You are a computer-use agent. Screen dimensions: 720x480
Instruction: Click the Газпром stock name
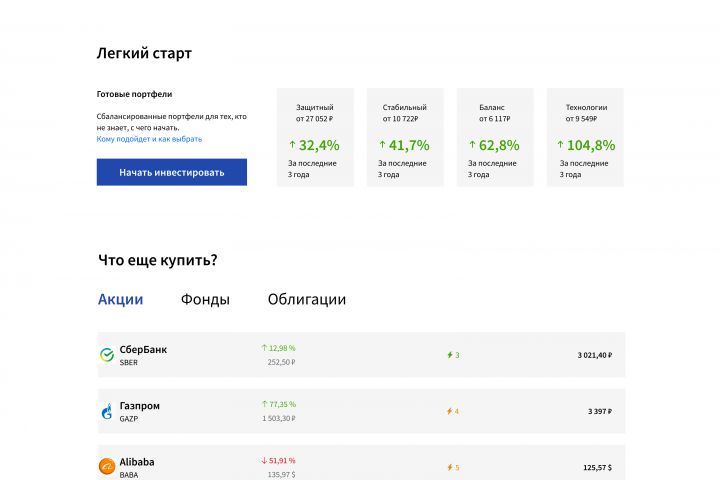click(x=140, y=406)
